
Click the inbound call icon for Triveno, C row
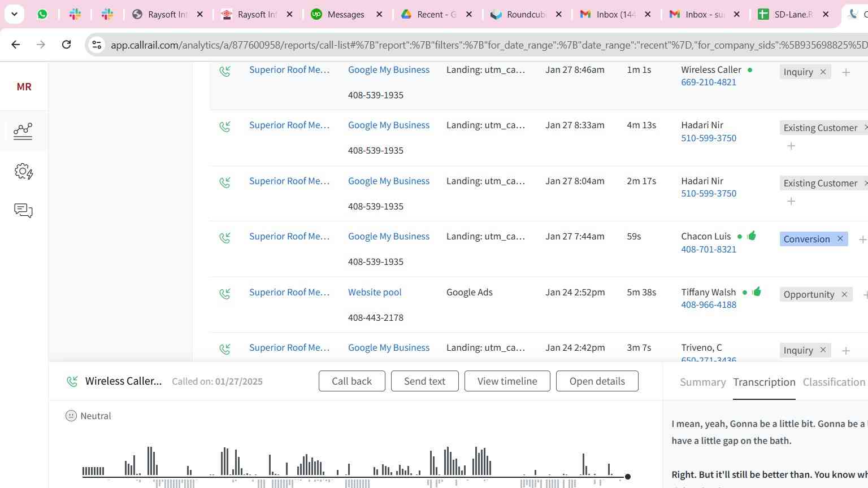[225, 349]
